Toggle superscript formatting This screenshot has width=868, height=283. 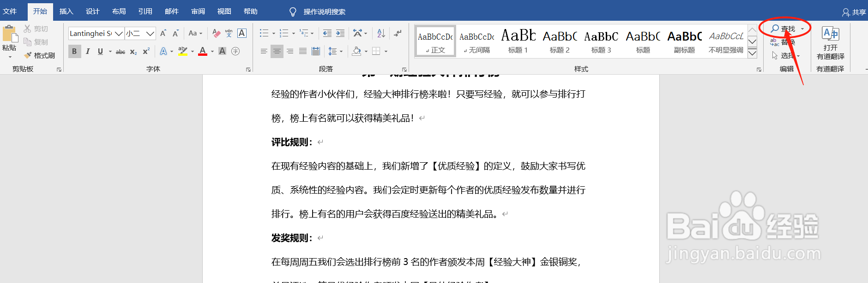pyautogui.click(x=146, y=51)
